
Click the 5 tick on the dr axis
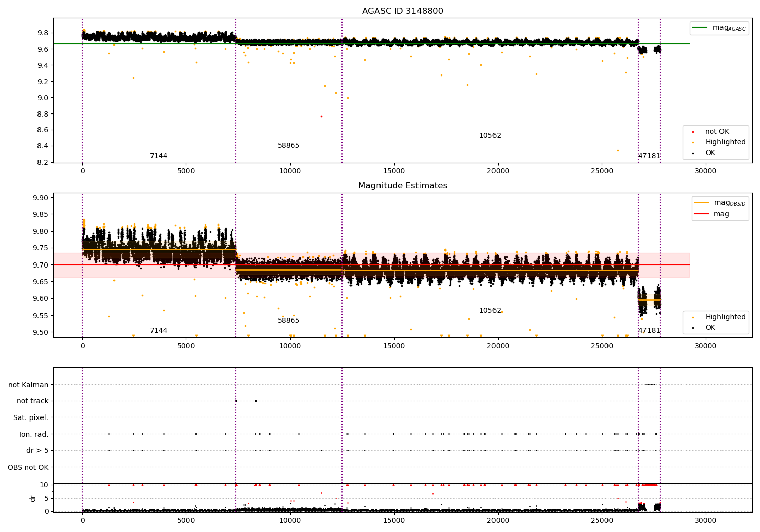[x=46, y=499]
